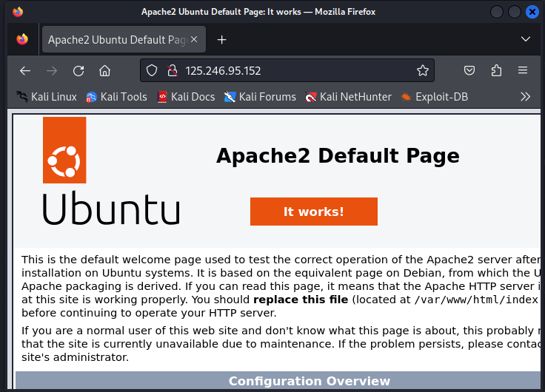Open the Firefox application hamburger menu
The width and height of the screenshot is (545, 392).
click(x=523, y=70)
